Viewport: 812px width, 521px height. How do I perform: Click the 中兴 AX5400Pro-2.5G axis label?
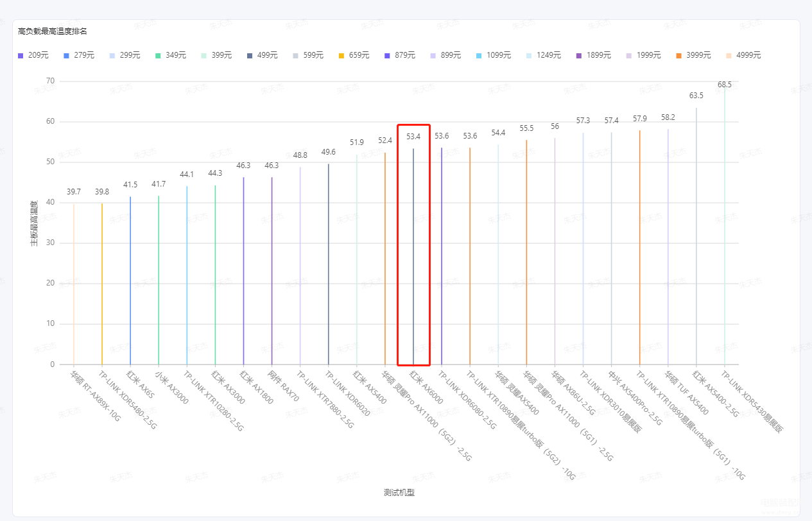635,397
